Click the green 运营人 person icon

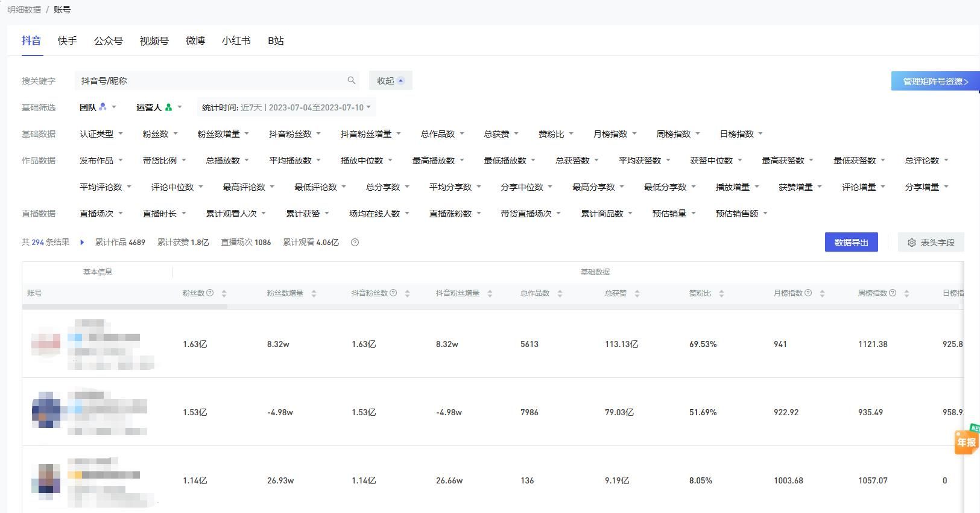click(168, 107)
